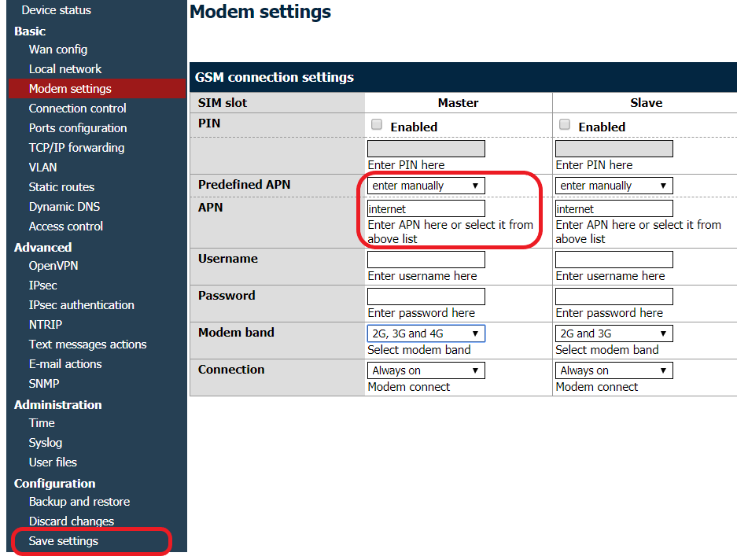Open Master Predefined APN dropdown
Image resolution: width=737 pixels, height=560 pixels.
426,186
